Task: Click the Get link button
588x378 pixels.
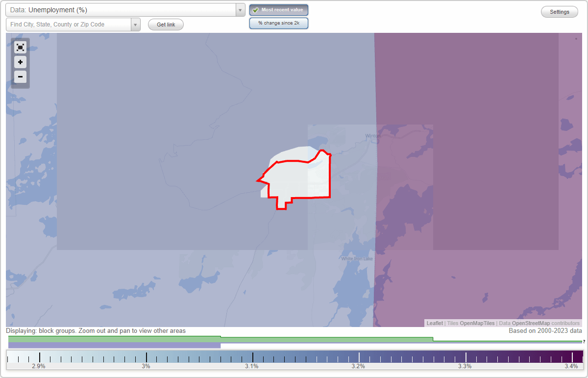Action: (166, 25)
